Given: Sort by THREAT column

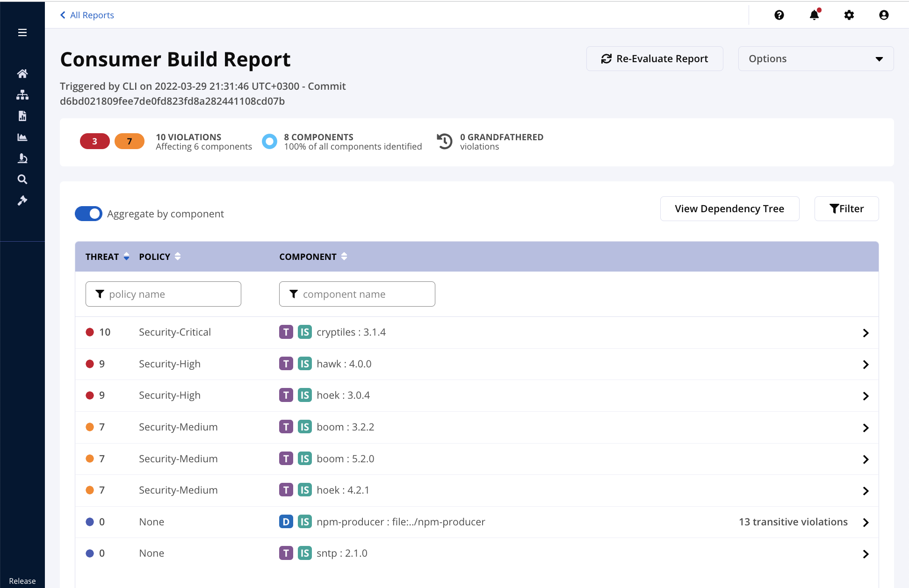Looking at the screenshot, I should (107, 257).
